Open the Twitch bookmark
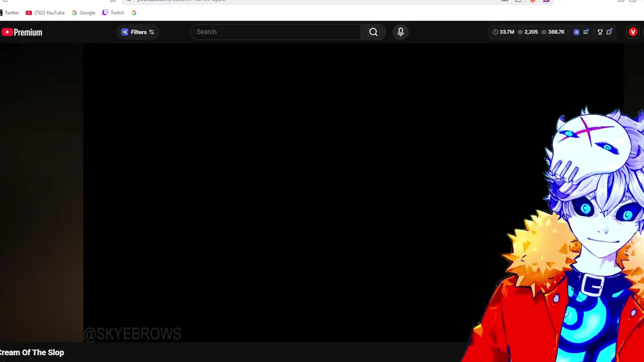644x362 pixels. tap(113, 13)
